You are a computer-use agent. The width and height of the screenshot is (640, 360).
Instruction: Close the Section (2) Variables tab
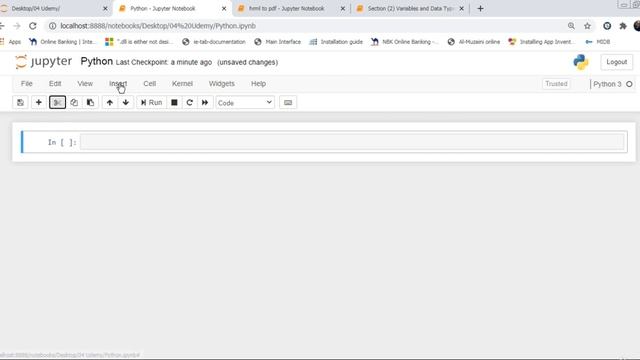(461, 9)
